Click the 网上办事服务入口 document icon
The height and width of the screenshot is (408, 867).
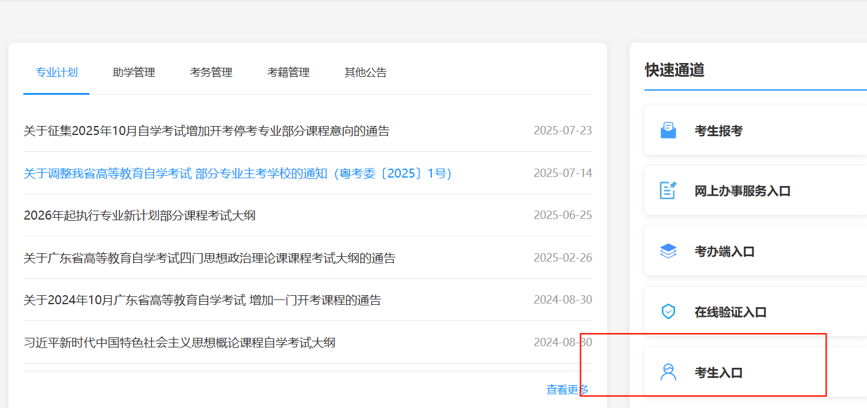(x=668, y=191)
